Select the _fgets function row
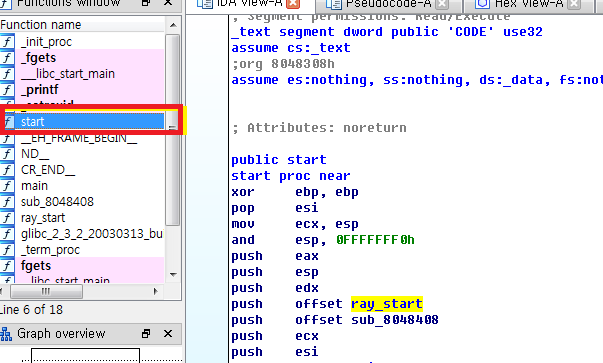Viewport: 603px width, 363px height. pos(82,57)
